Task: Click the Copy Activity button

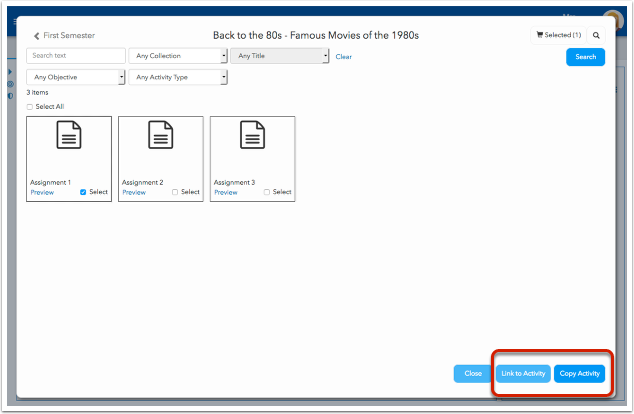Action: pyautogui.click(x=580, y=374)
